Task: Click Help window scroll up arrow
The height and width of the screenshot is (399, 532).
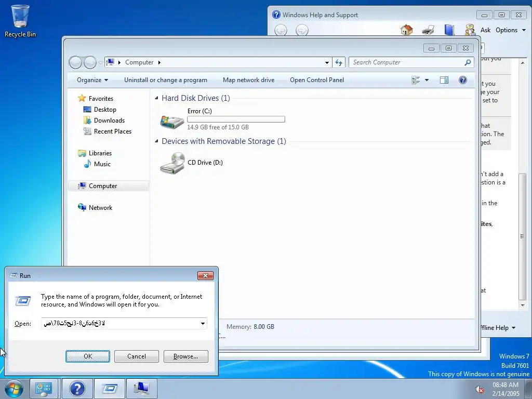Action: (x=523, y=63)
